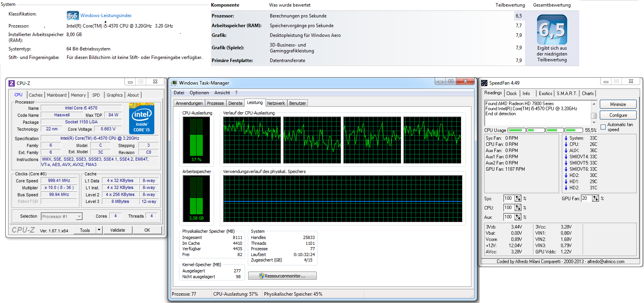Click the OK button in CPU-Z
The width and height of the screenshot is (644, 303).
(147, 230)
